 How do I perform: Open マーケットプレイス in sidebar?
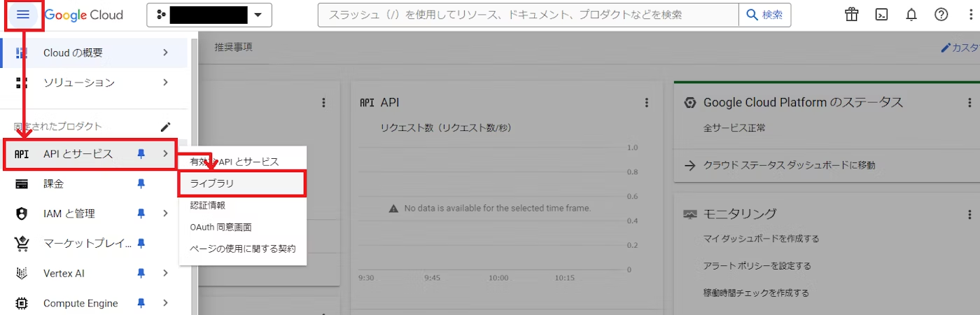tap(94, 244)
